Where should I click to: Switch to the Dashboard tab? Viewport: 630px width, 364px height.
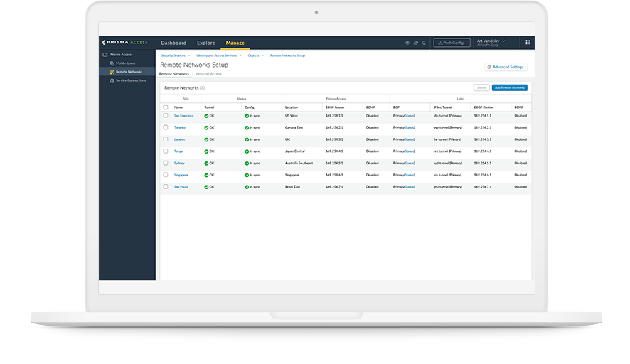click(173, 43)
